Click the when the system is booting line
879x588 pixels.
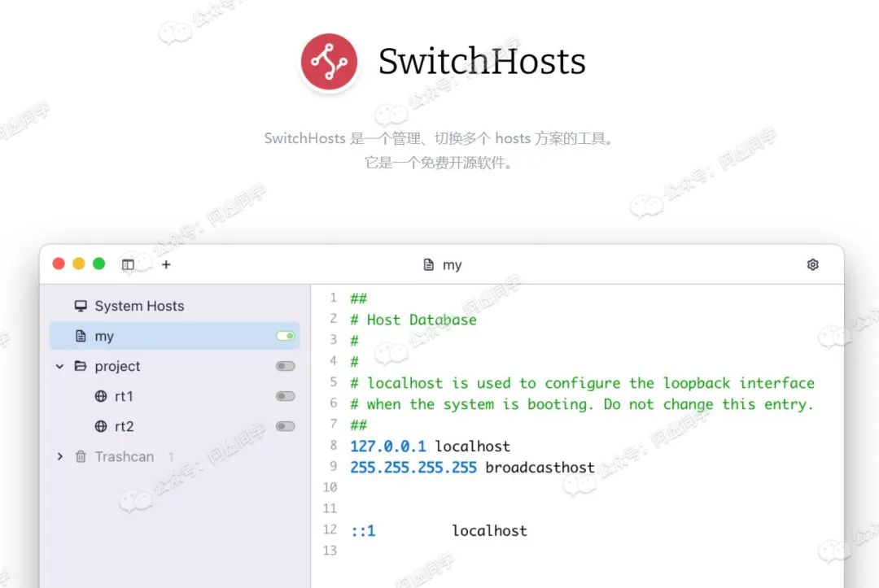(581, 404)
